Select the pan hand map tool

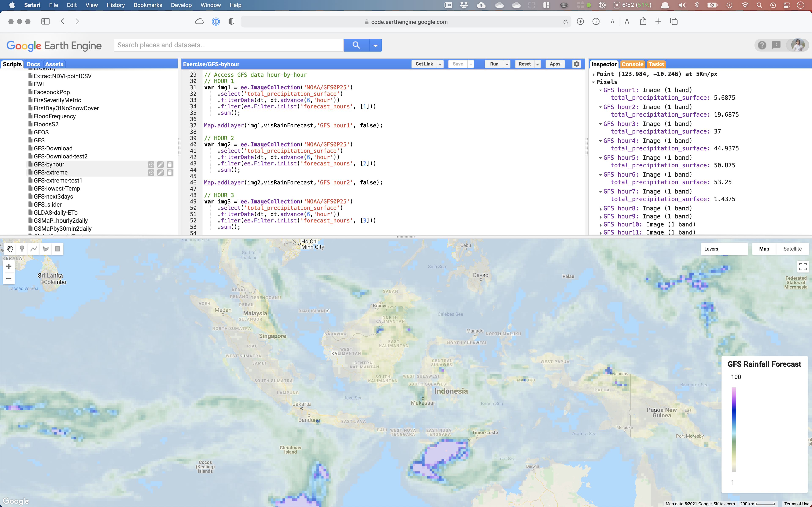(10, 249)
